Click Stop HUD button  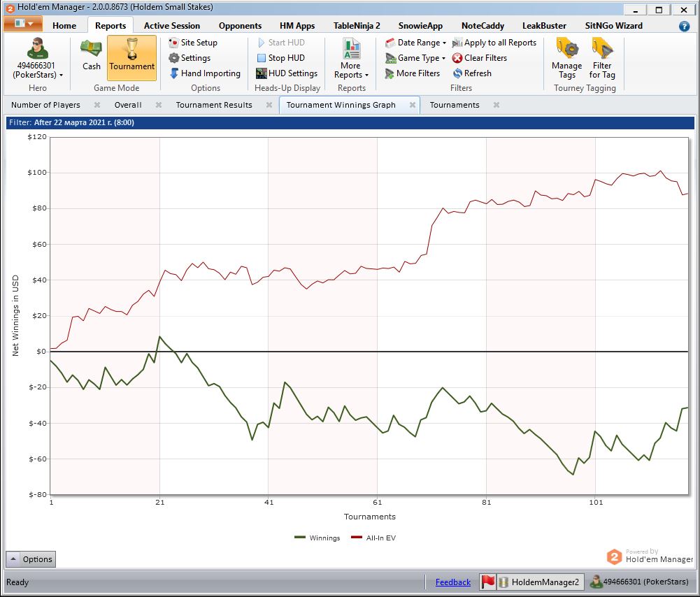tap(280, 58)
